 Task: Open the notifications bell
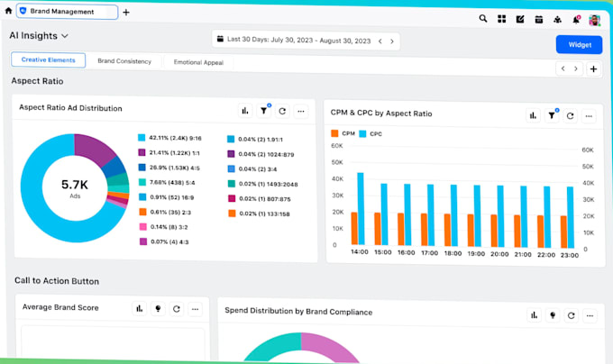(x=576, y=20)
